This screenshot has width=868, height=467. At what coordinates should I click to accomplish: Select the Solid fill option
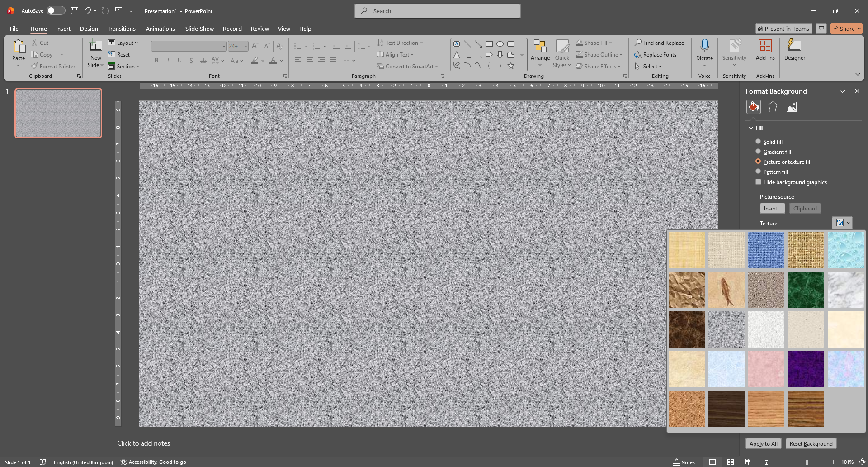click(x=769, y=142)
